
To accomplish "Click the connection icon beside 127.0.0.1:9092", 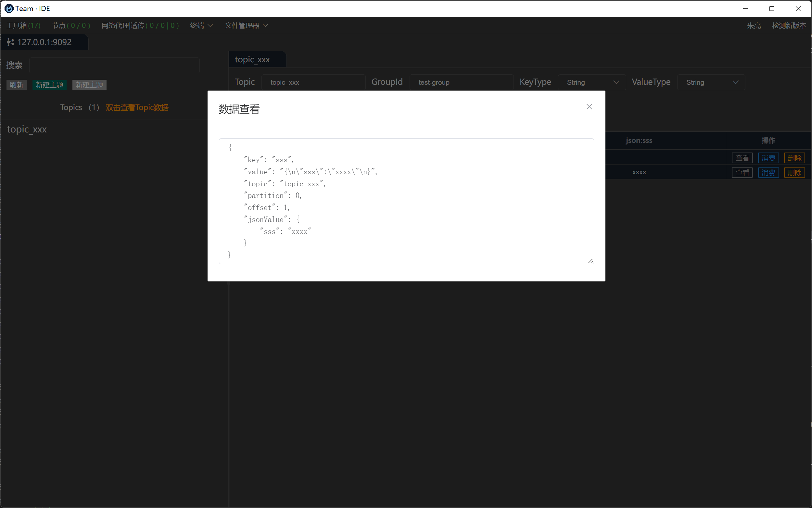I will [x=10, y=42].
